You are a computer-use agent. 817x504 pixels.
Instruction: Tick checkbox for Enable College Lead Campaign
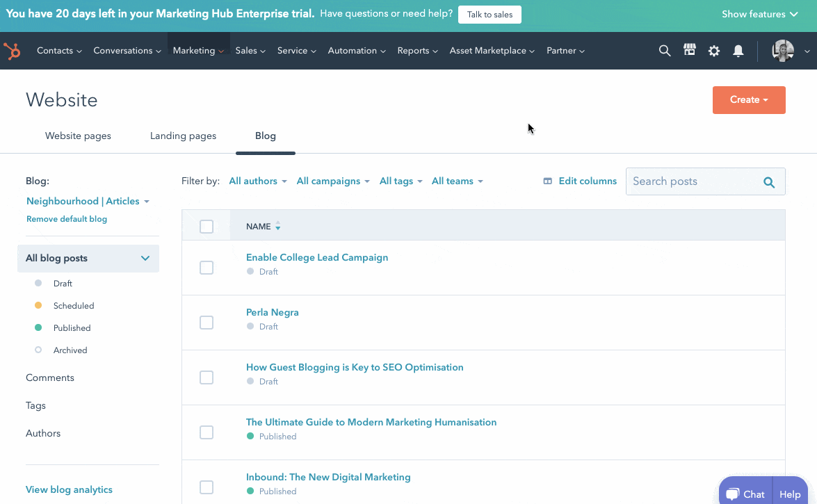click(207, 268)
